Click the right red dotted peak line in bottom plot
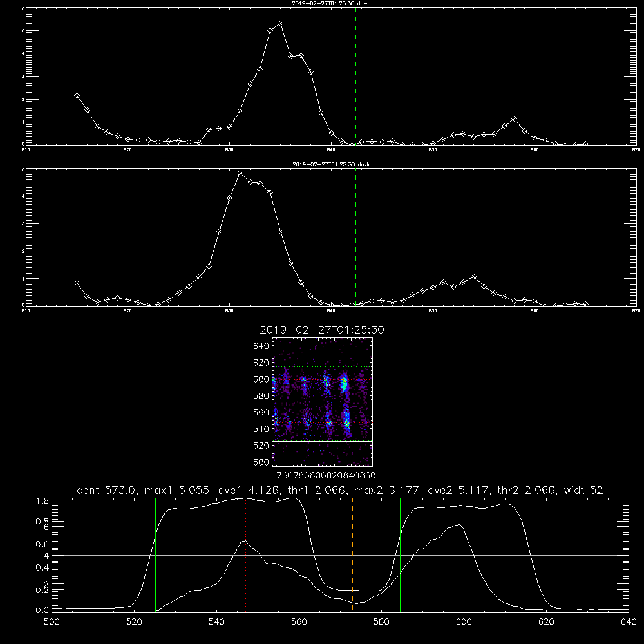Image resolution: width=644 pixels, height=644 pixels. click(x=460, y=554)
